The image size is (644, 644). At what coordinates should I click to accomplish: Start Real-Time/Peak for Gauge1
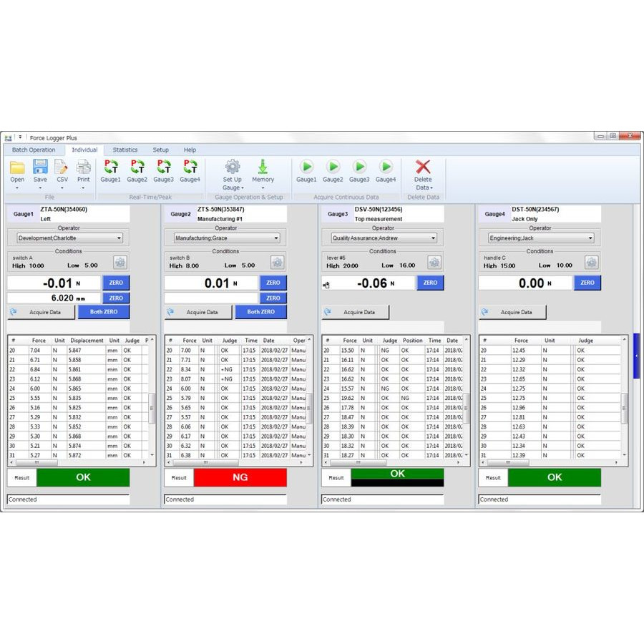111,167
